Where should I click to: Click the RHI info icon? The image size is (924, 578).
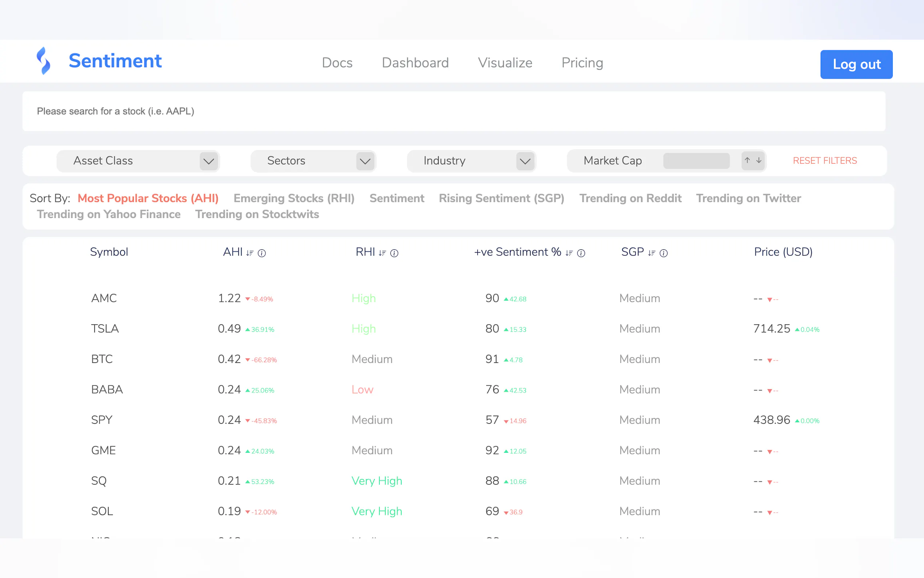394,253
